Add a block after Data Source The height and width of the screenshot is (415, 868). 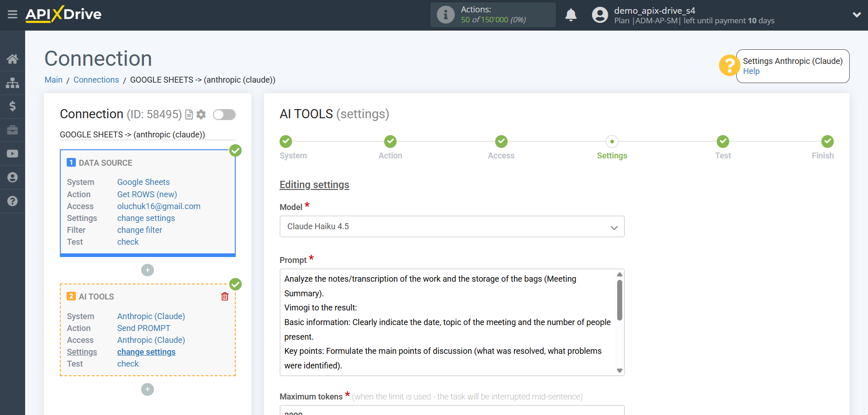point(148,270)
